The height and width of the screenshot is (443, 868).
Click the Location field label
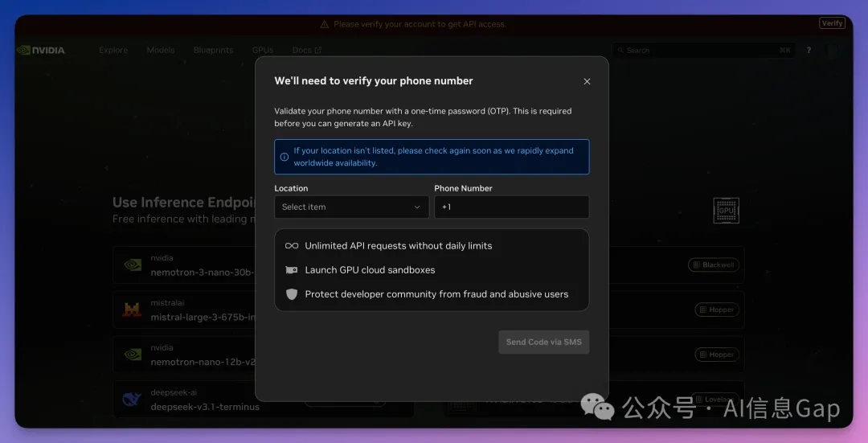click(291, 188)
